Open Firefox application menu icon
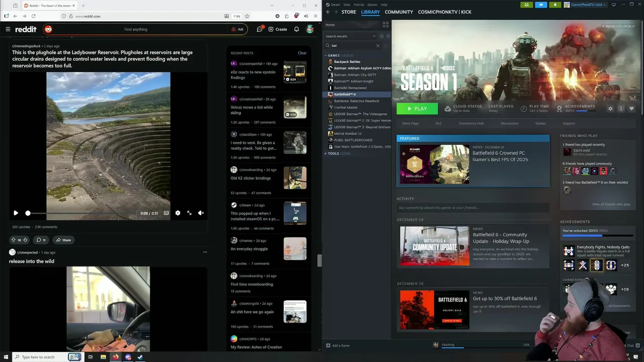644x362 pixels. [x=314, y=16]
